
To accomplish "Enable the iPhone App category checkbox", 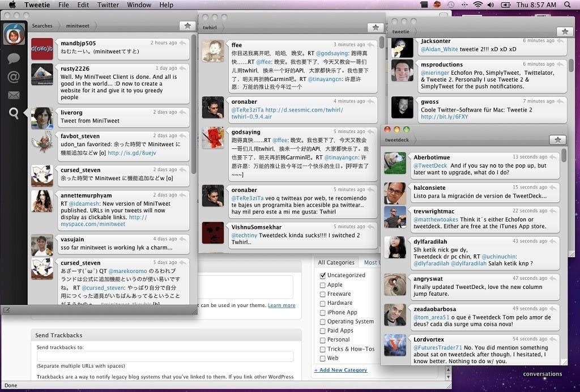I will 322,312.
